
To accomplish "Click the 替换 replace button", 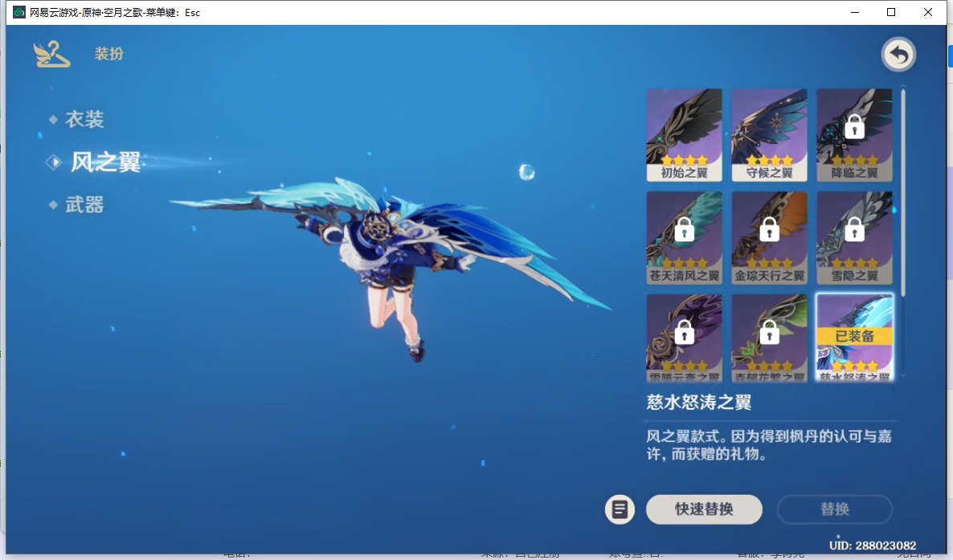I will pyautogui.click(x=835, y=509).
